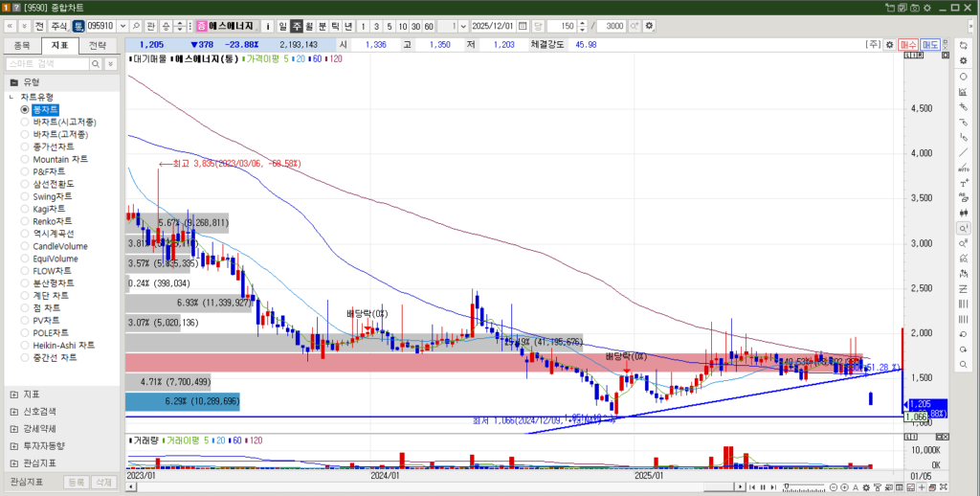Image resolution: width=980 pixels, height=496 pixels.
Task: Click the blue 매도 sell button
Action: pos(929,45)
